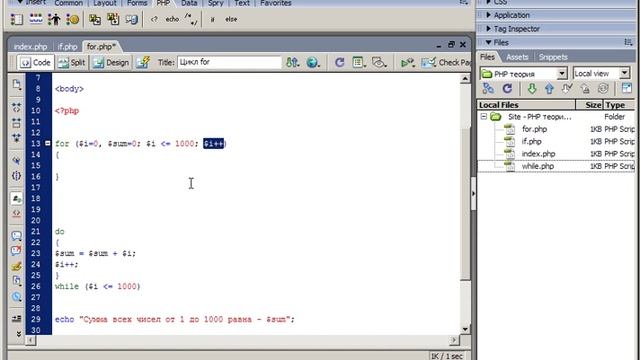This screenshot has width=640, height=360.
Task: Open Recent Snippets icon
Action: (16, 281)
